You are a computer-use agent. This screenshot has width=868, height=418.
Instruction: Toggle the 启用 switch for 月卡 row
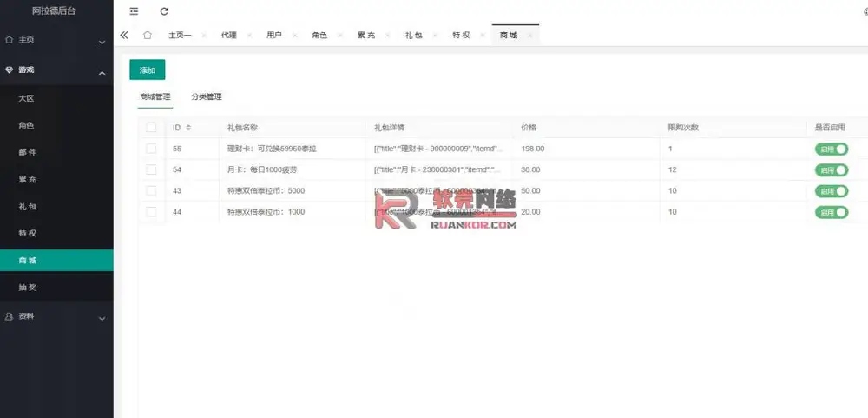(x=831, y=169)
